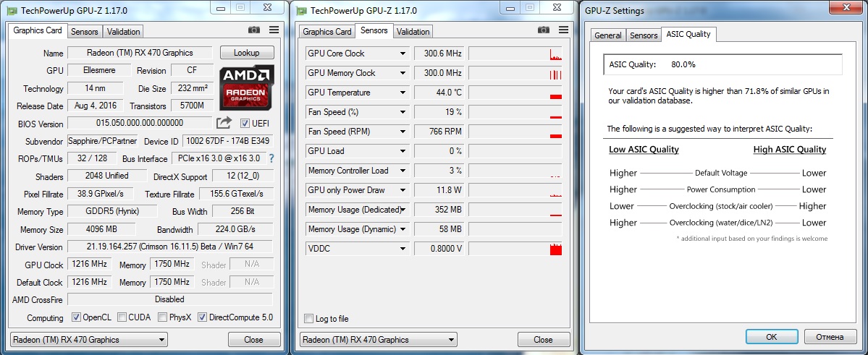
Task: Click Close button in Sensors window
Action: tap(544, 340)
